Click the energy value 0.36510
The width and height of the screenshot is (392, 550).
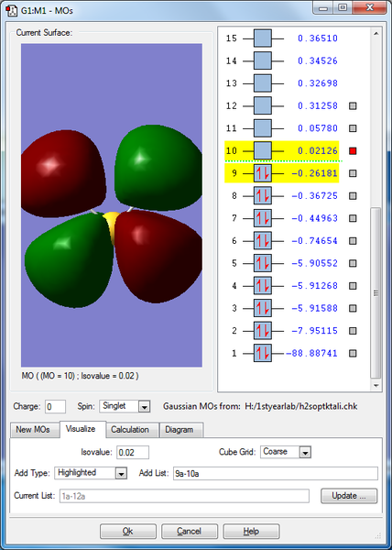coord(318,38)
